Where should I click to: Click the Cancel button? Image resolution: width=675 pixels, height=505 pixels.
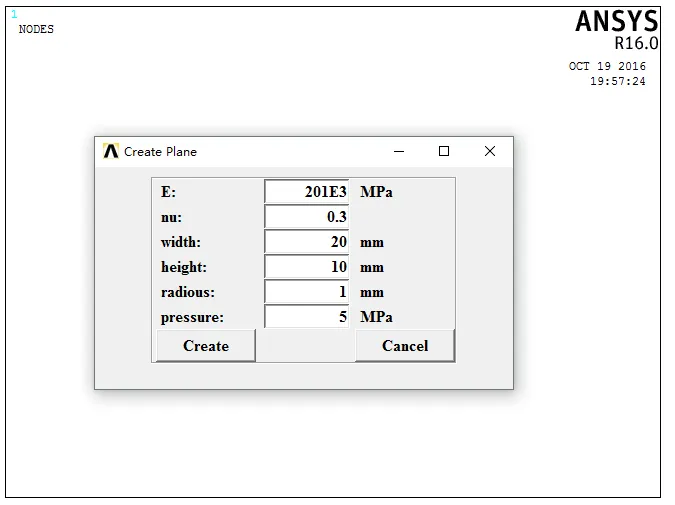(x=405, y=346)
